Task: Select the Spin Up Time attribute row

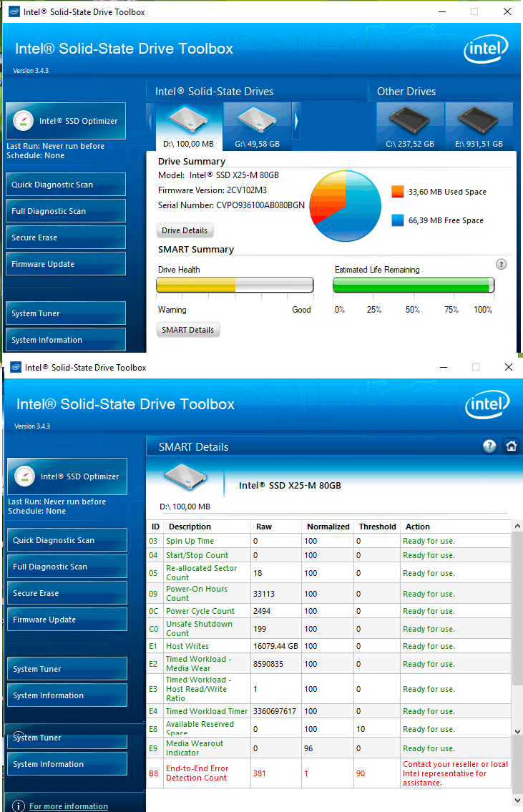Action: pyautogui.click(x=329, y=541)
